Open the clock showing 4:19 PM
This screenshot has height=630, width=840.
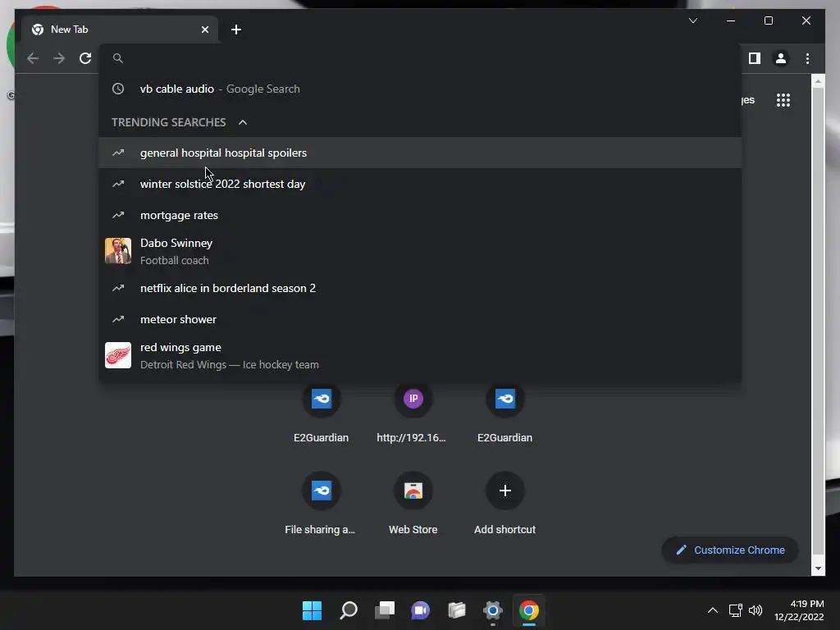pyautogui.click(x=799, y=610)
